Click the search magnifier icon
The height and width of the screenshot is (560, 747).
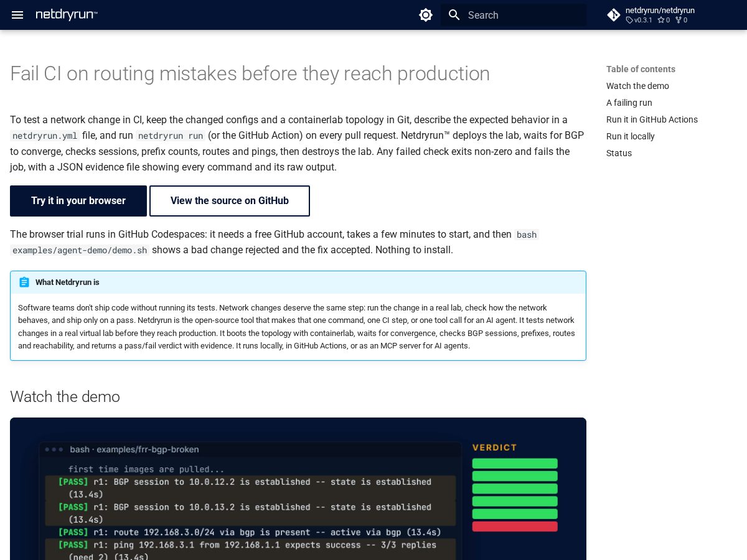pos(454,15)
